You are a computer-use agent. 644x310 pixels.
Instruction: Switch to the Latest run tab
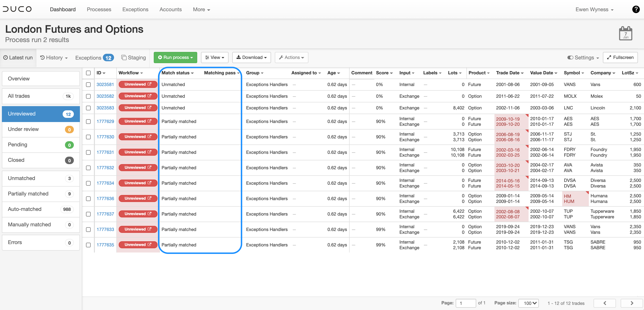click(x=18, y=58)
